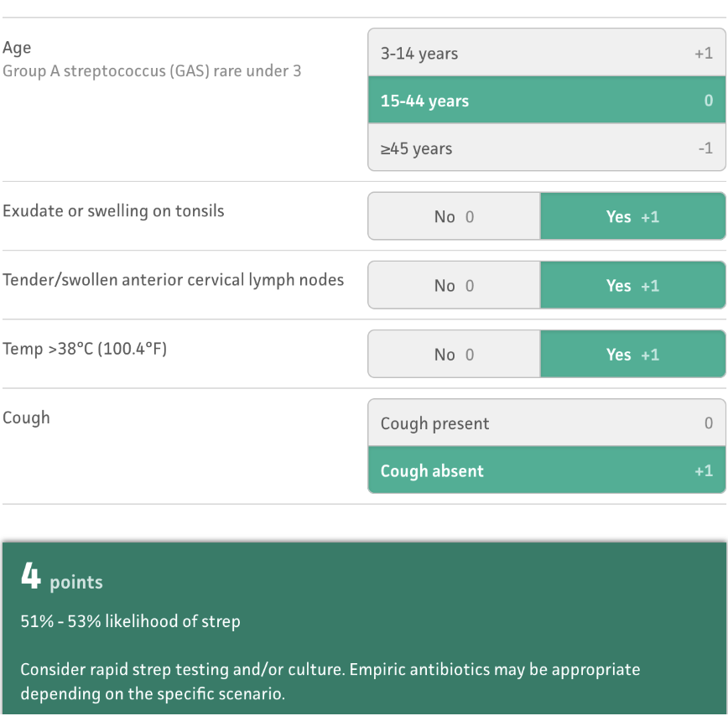Click the Tender/swollen anterior cervical lymph nodes label

(x=173, y=280)
